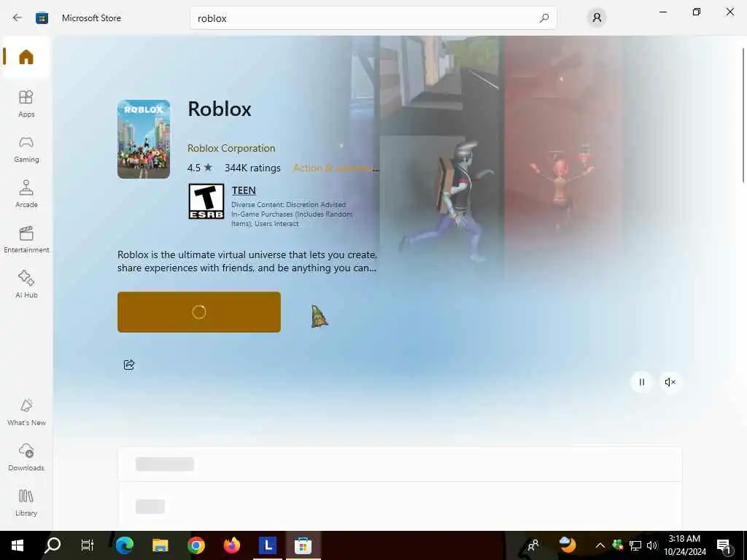The image size is (747, 560).
Task: Open What's New in sidebar
Action: coord(26,412)
